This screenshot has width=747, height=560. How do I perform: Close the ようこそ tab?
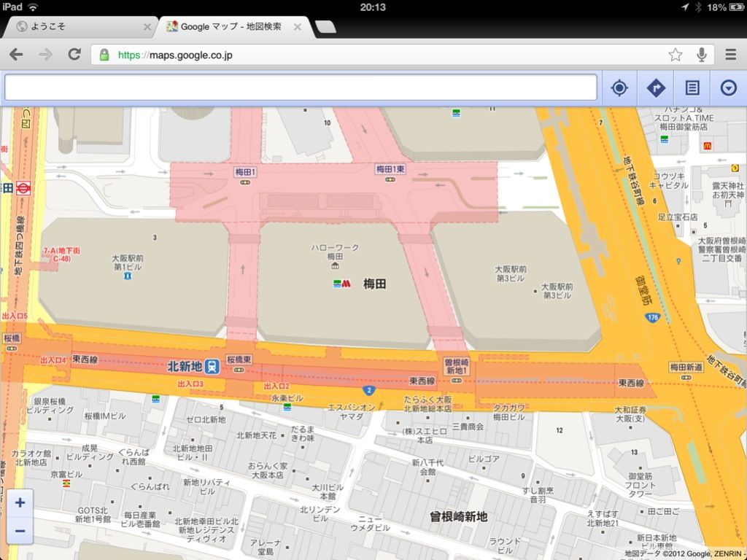pos(147,27)
